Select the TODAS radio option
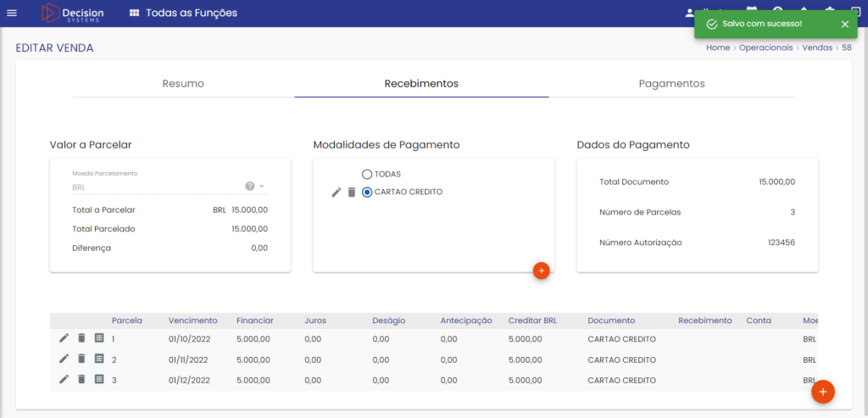The width and height of the screenshot is (868, 418). pos(367,175)
